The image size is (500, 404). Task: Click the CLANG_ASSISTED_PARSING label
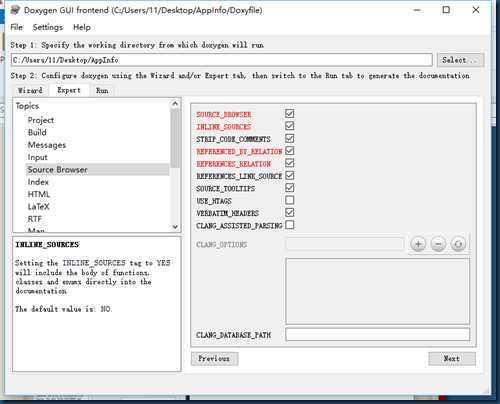(x=239, y=225)
